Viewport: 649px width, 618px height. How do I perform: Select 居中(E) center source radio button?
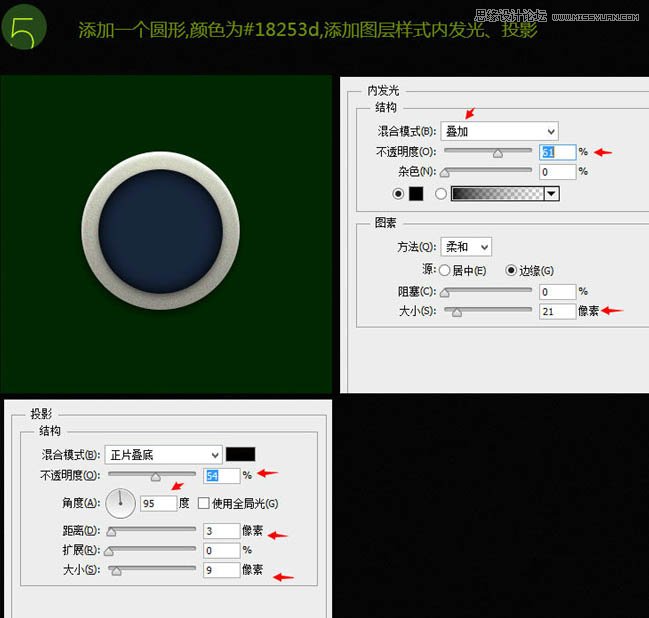click(444, 270)
